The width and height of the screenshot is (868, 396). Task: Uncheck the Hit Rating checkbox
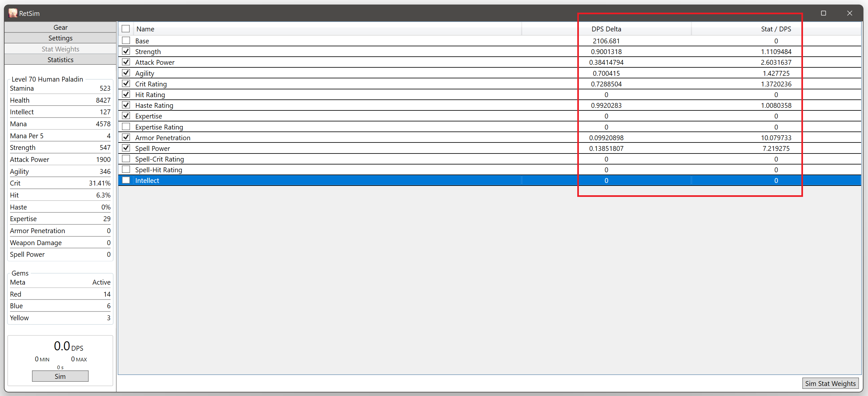126,95
